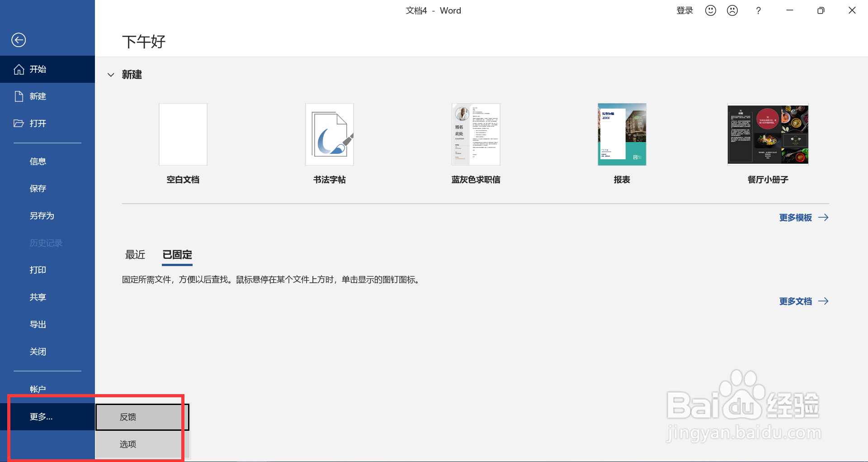Click 登录 to sign in
This screenshot has height=462, width=868.
pos(684,10)
